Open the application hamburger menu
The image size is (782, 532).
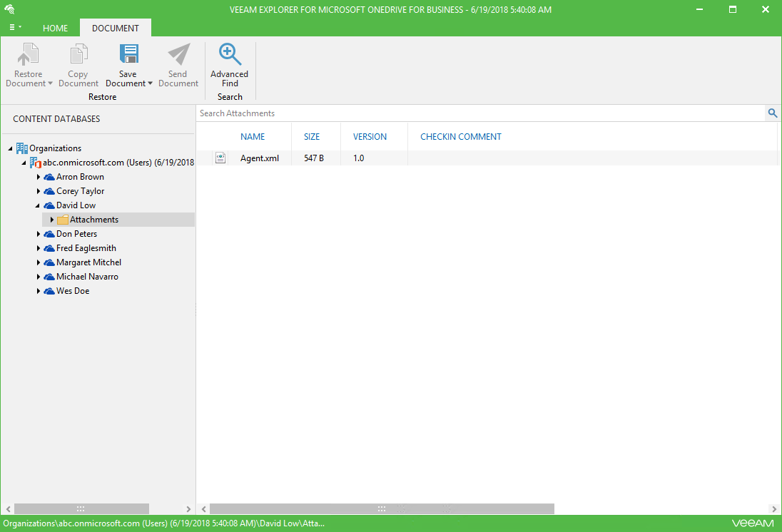pyautogui.click(x=15, y=27)
